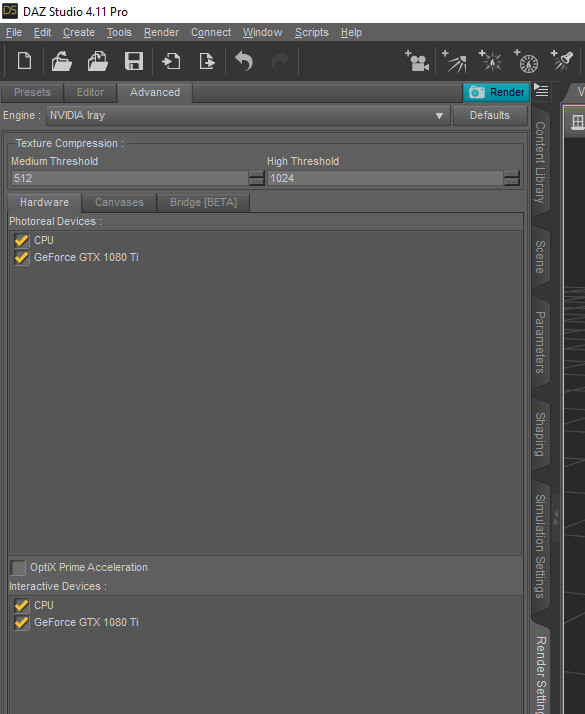585x714 pixels.
Task: Open the Render menu in menu bar
Action: [161, 32]
